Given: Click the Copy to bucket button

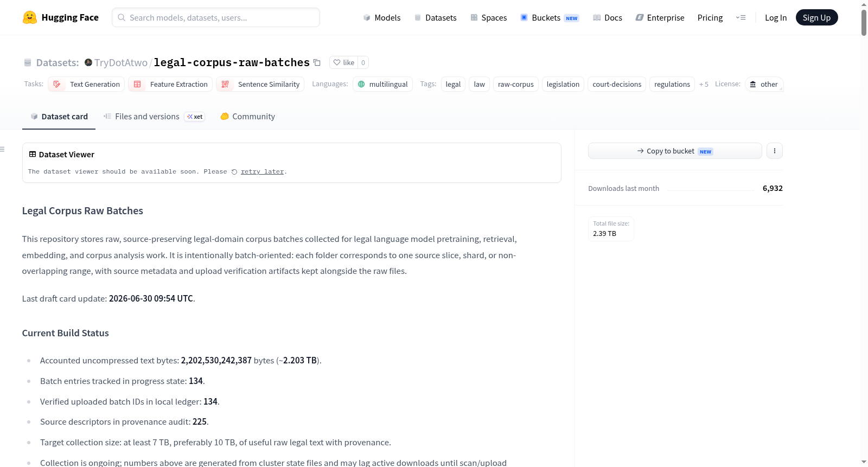Looking at the screenshot, I should [675, 151].
